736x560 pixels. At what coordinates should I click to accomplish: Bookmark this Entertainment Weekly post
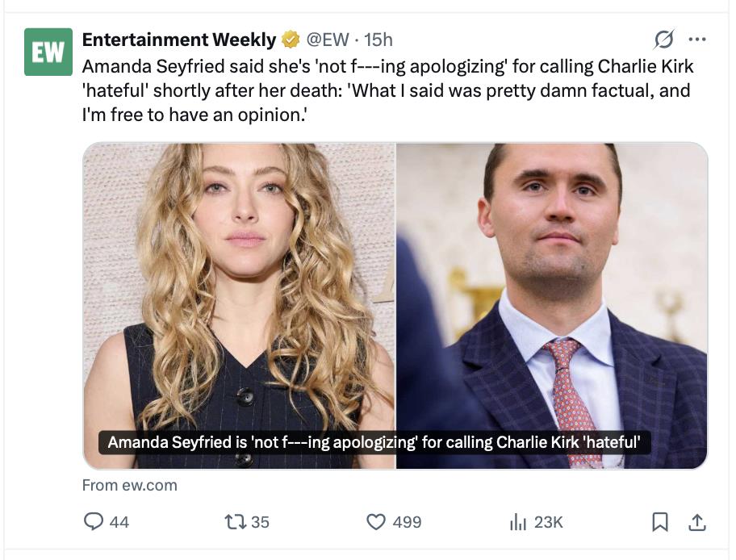pyautogui.click(x=660, y=522)
